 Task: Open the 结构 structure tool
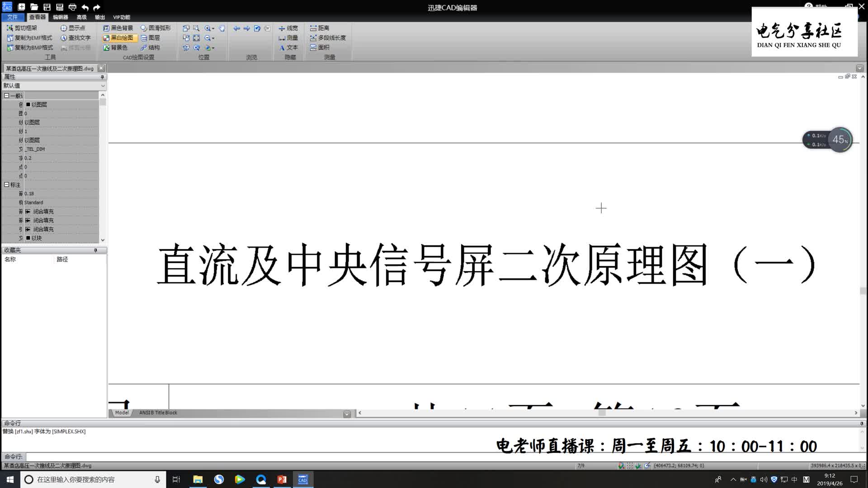(150, 47)
